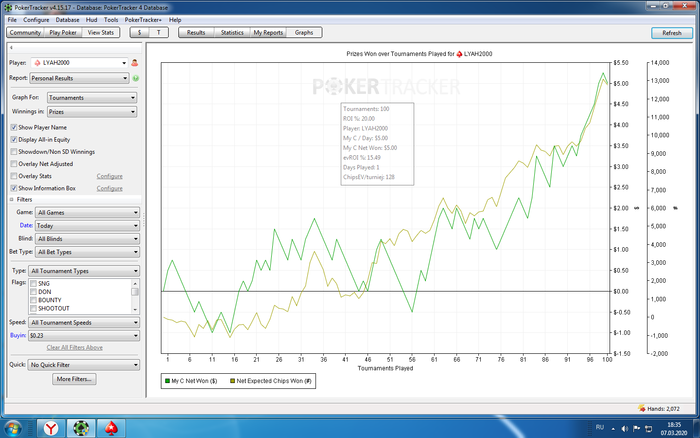
Task: Select tournaments T button
Action: point(158,33)
